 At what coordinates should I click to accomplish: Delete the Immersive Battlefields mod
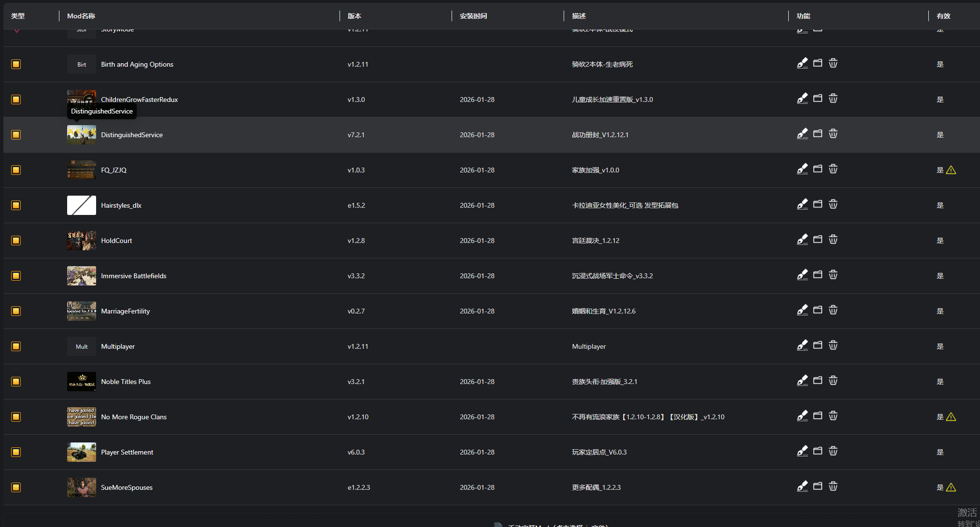tap(833, 275)
